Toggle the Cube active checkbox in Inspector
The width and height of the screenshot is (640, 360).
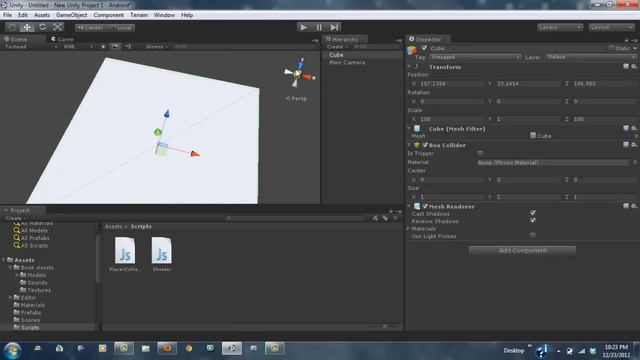tap(424, 48)
